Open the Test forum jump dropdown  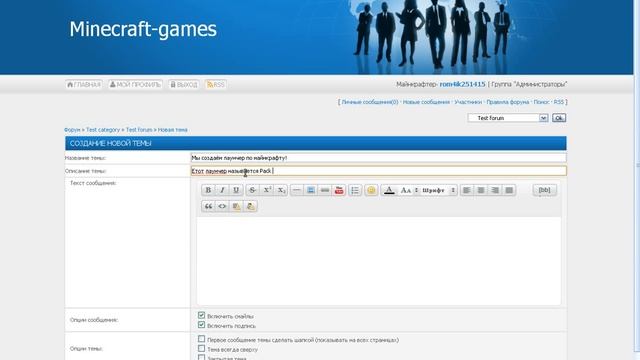(x=508, y=118)
